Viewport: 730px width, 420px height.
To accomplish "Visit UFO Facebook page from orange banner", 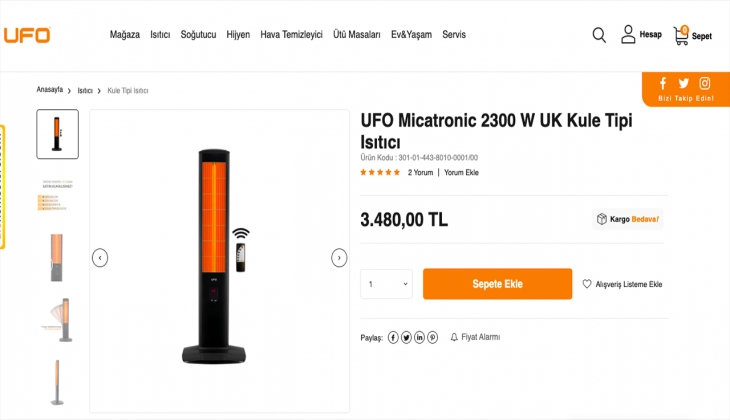I will 663,83.
